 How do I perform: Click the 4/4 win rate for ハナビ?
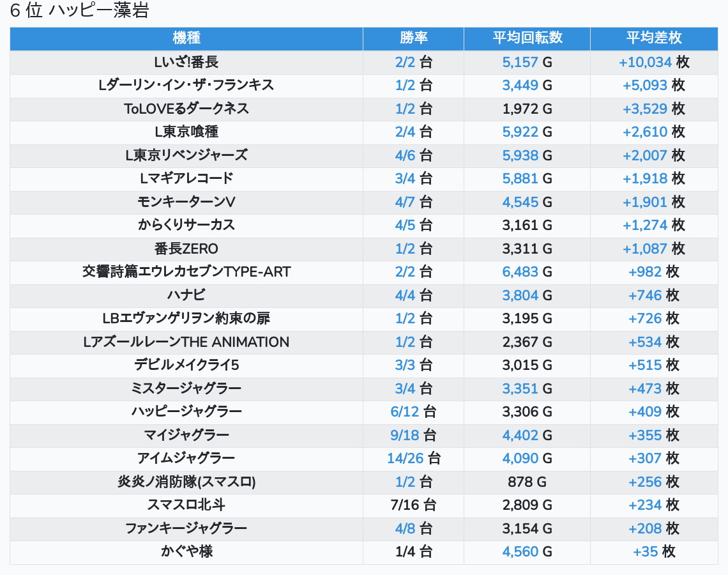tap(405, 295)
